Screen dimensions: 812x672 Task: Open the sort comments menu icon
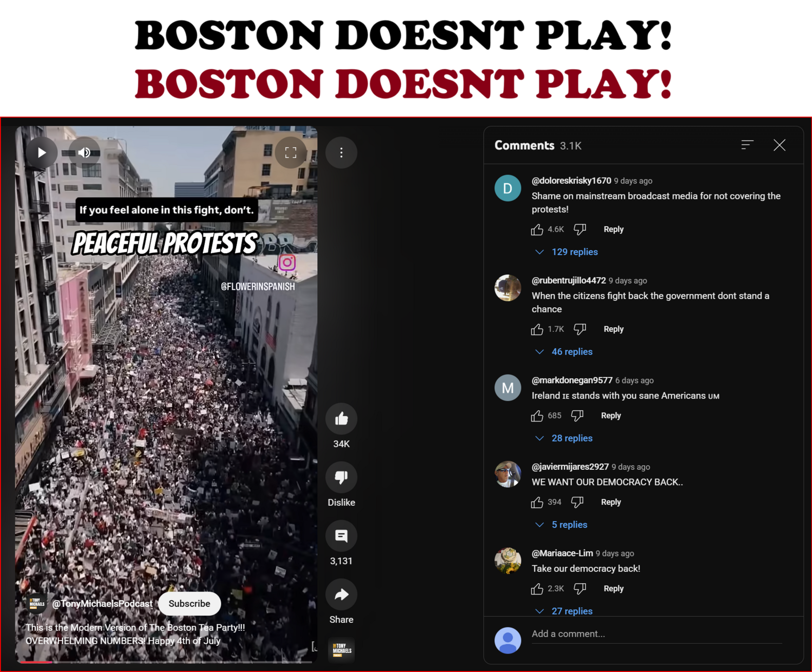coord(747,145)
